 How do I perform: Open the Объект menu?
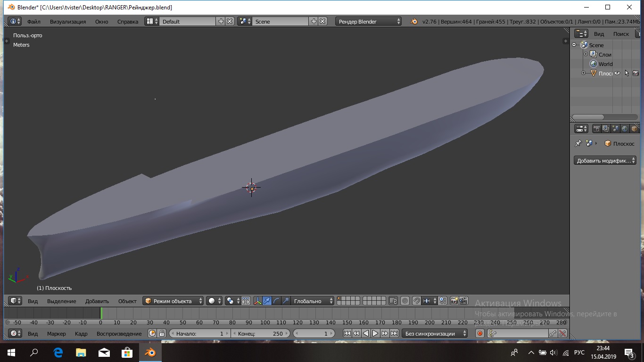pyautogui.click(x=127, y=301)
